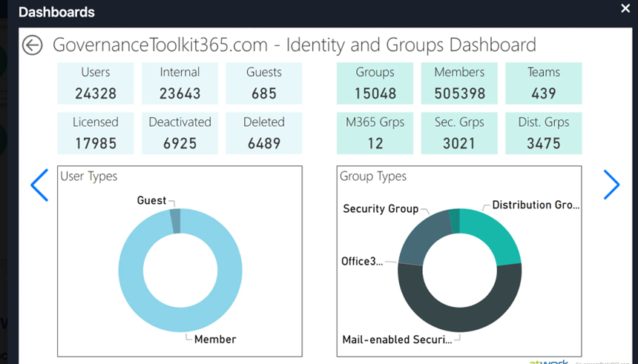
Task: Click the Distribution Gro... chart label
Action: (x=536, y=205)
